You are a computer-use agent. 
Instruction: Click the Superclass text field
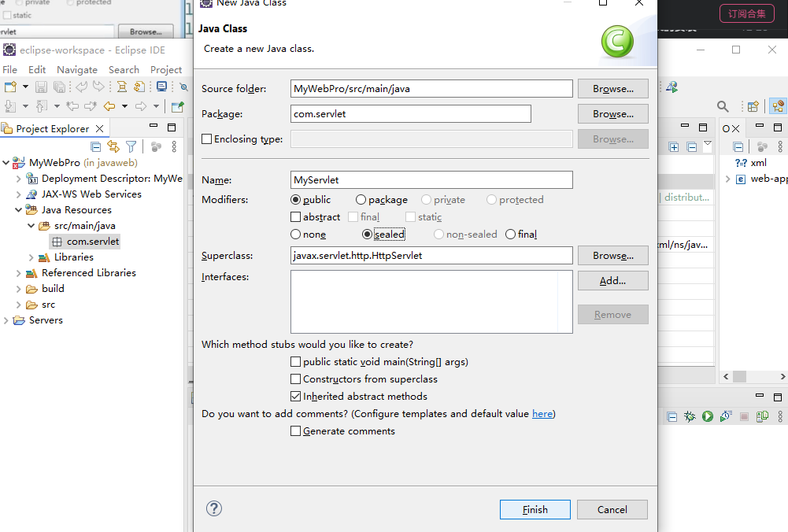tap(431, 255)
